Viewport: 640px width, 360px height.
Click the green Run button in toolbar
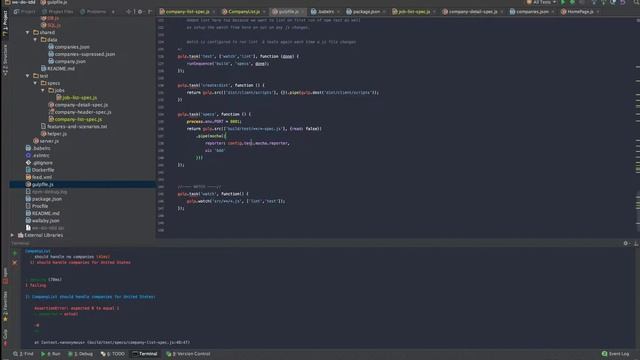pyautogui.click(x=563, y=2)
